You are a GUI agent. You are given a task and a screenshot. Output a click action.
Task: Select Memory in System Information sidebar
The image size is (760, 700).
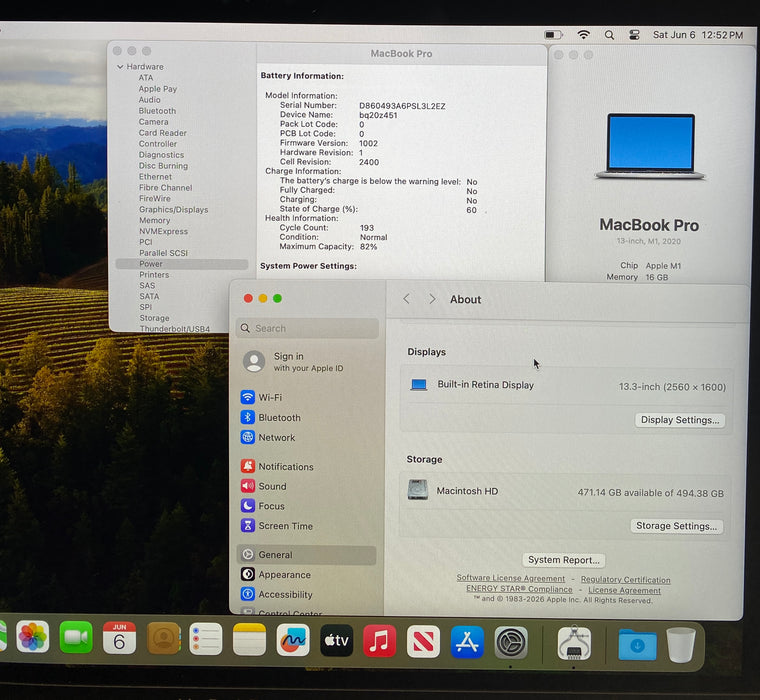(x=155, y=220)
